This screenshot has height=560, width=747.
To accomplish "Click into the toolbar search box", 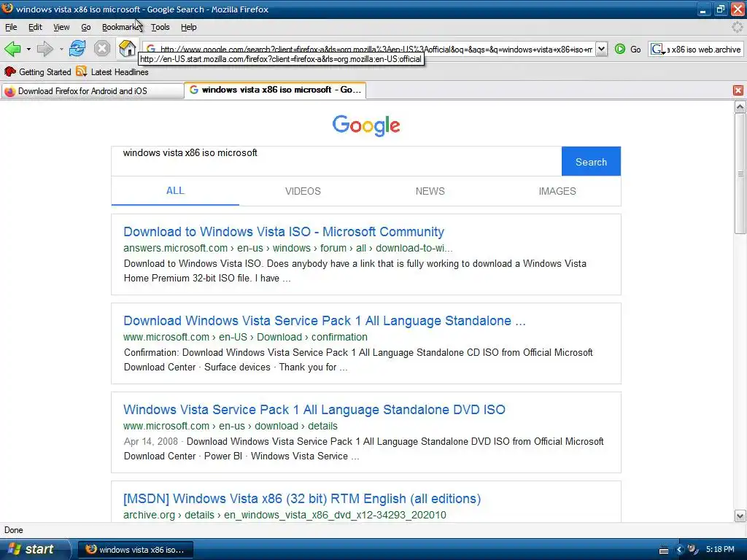I will click(704, 49).
